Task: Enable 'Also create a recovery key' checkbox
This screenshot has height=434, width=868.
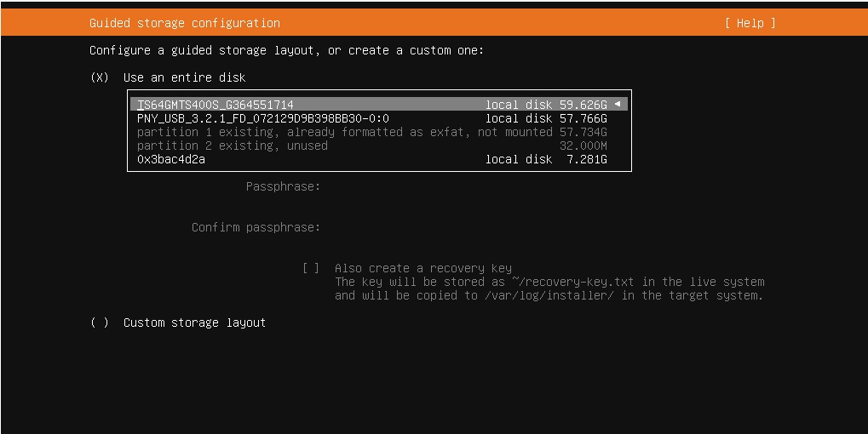Action: (311, 268)
